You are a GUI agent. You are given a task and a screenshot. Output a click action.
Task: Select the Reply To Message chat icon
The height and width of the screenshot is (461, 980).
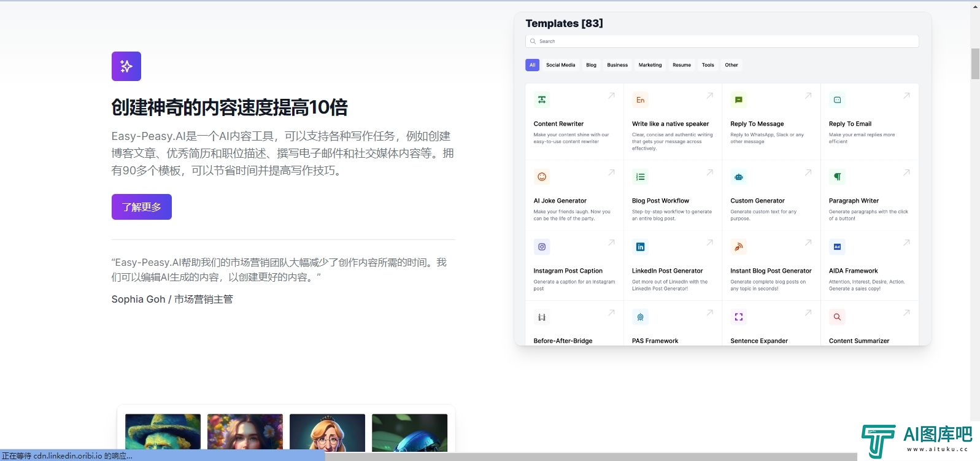click(x=739, y=100)
